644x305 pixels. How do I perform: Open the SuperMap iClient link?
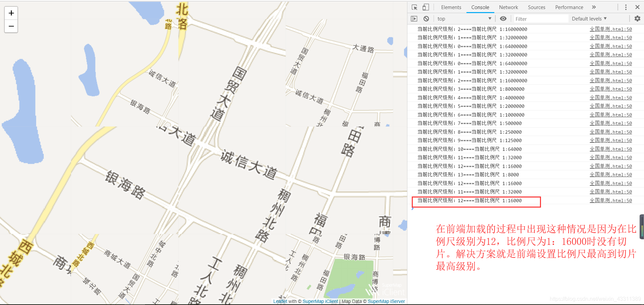(x=320, y=301)
